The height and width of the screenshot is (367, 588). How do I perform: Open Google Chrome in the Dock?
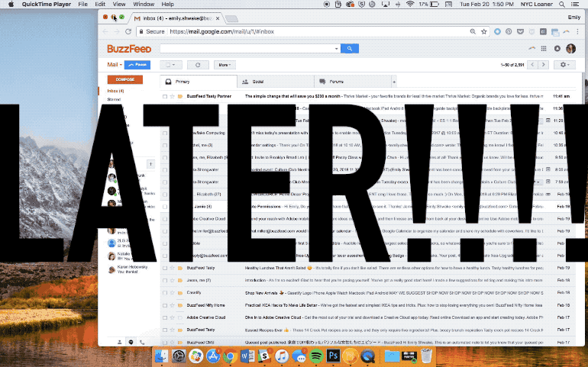pyautogui.click(x=231, y=356)
